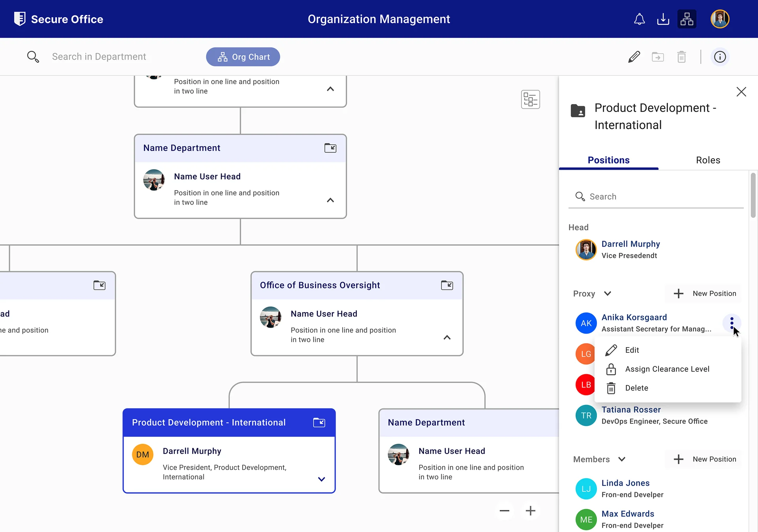Click the Secure Office shield logo

[x=20, y=19]
